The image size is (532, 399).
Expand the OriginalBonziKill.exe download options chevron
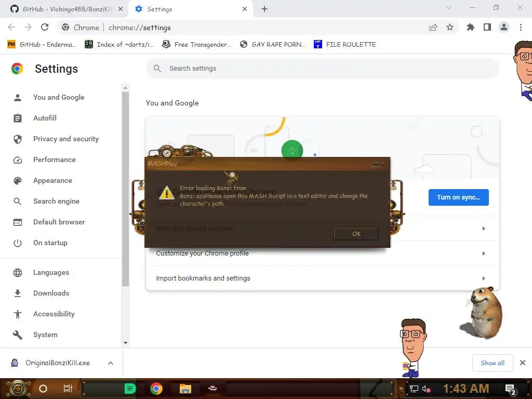coord(111,363)
